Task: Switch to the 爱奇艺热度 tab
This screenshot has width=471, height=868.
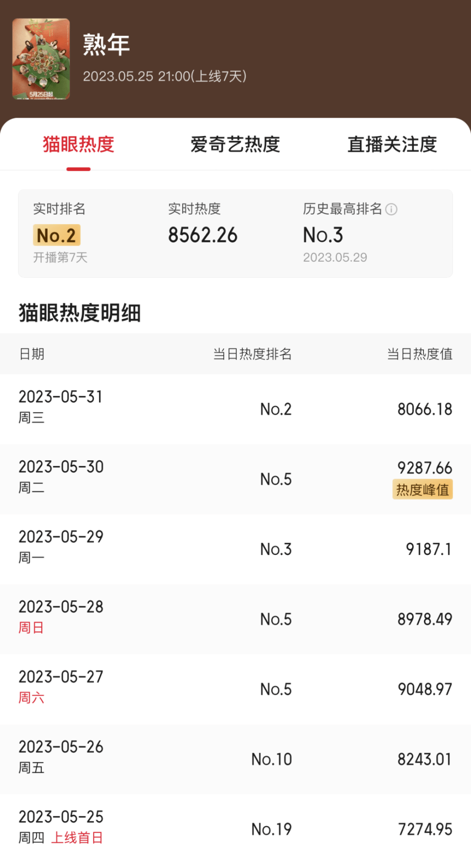Action: 235,145
